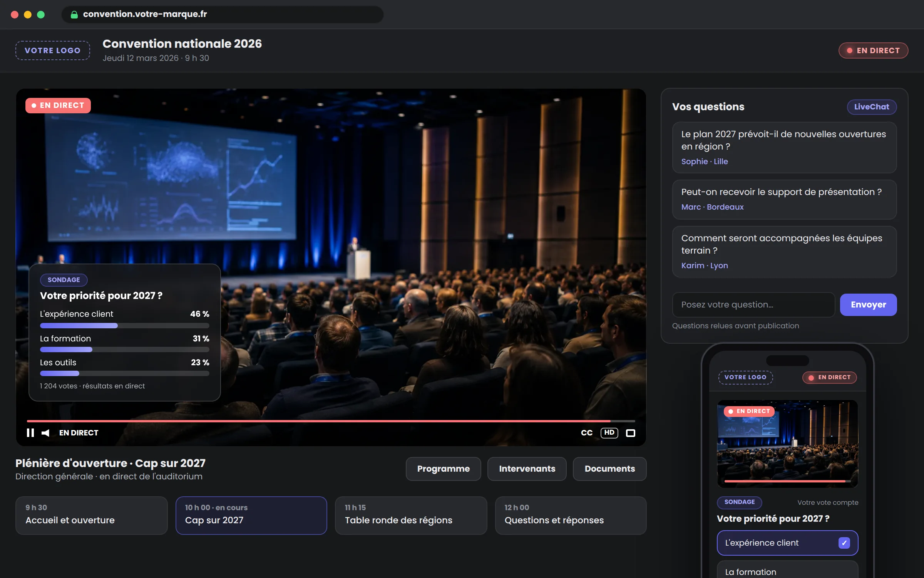Check L'expérience client option in phone poll
The width and height of the screenshot is (924, 578).
(x=787, y=543)
